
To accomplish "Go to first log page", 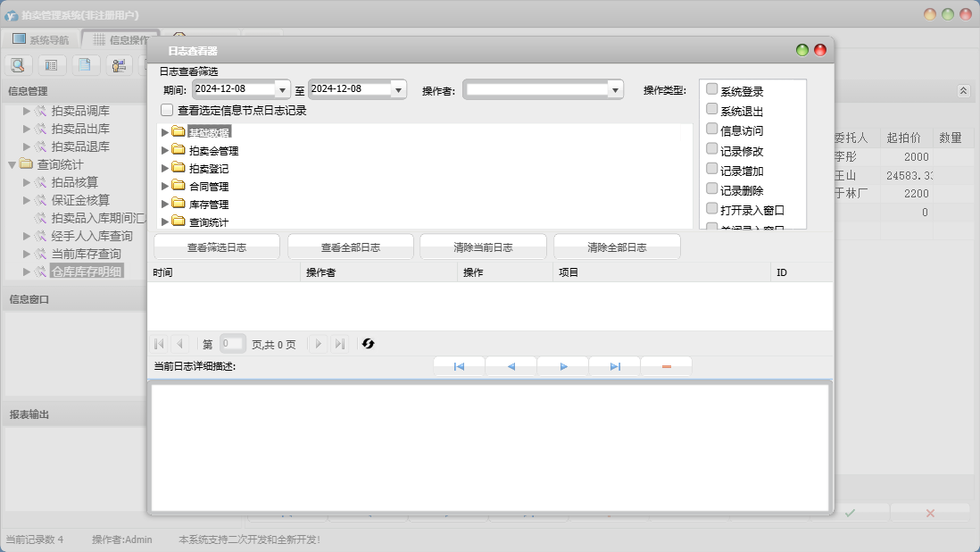I will 160,344.
